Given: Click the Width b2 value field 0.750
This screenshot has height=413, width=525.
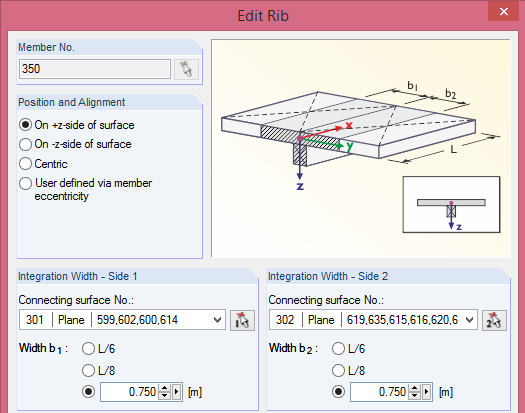Looking at the screenshot, I should 379,392.
